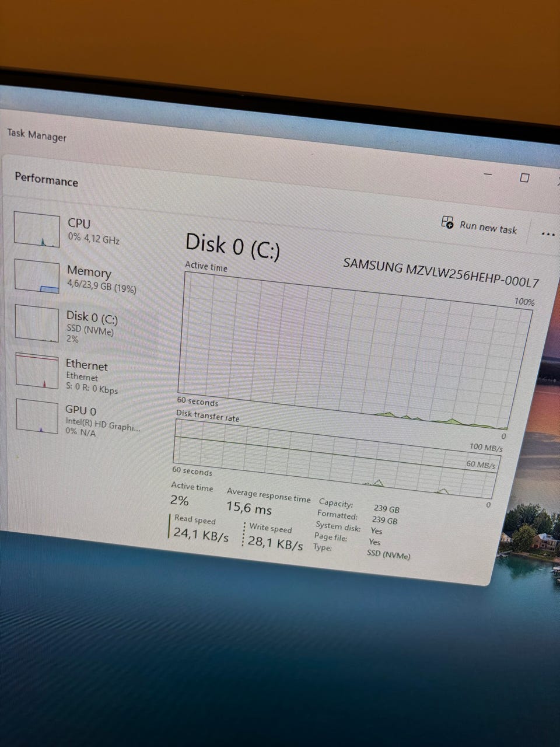Click the S: 0 R: 0 Kbps text
Screen dimensions: 560x747
92,388
